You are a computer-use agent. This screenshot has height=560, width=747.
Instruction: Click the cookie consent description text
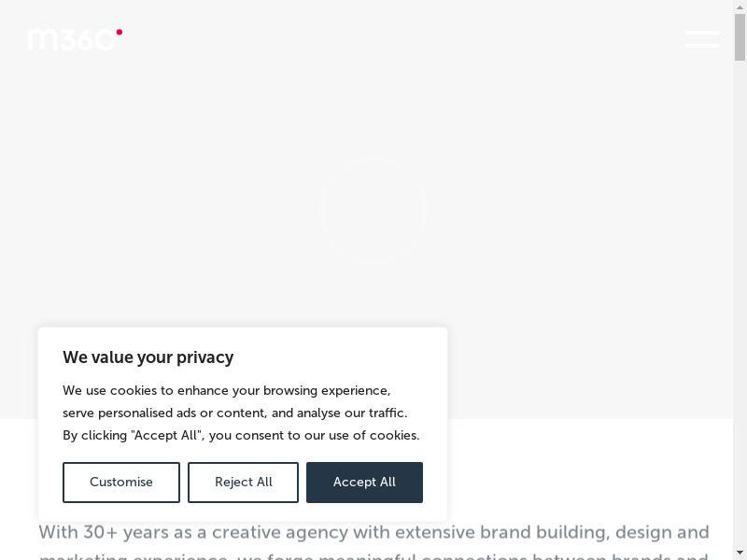[x=241, y=413]
